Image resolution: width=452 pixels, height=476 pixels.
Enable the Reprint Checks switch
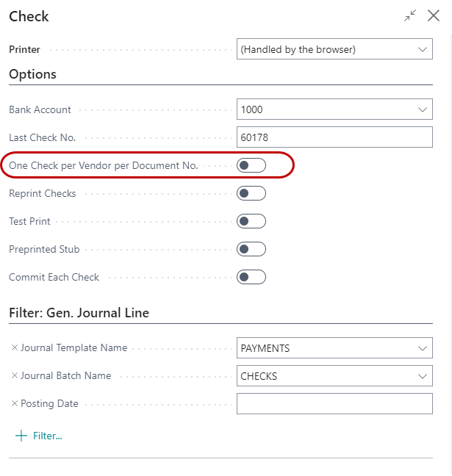tap(251, 194)
